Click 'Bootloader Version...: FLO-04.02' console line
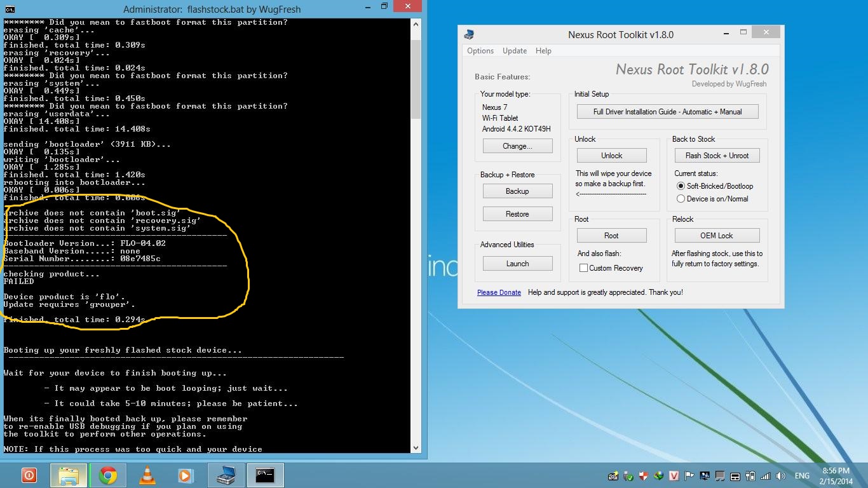The image size is (868, 488). 85,243
